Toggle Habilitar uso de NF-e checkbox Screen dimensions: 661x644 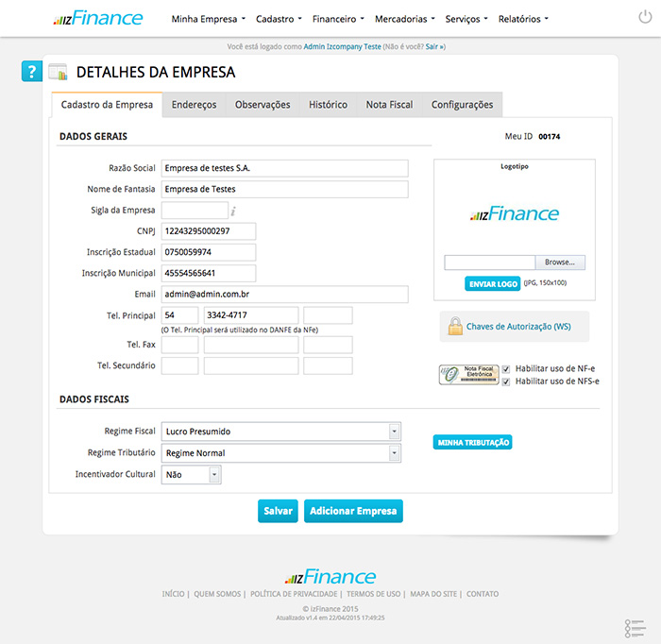pyautogui.click(x=506, y=368)
